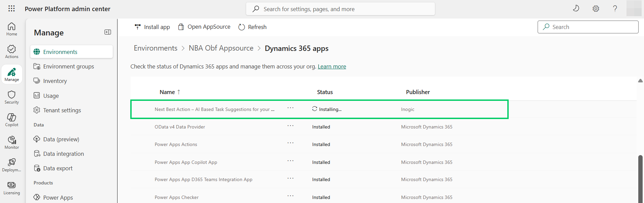Screen dimensions: 644x203
Task: Open Monitor in the left rail
Action: click(x=11, y=142)
